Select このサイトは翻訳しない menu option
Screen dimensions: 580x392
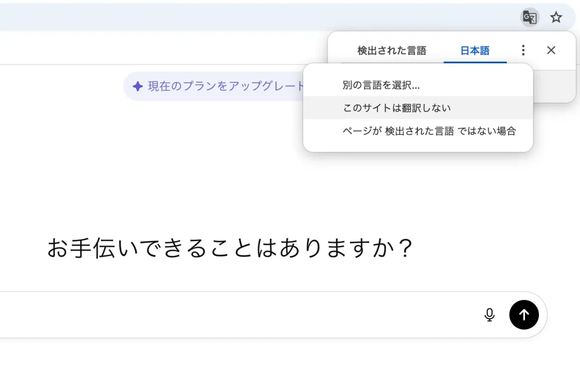pyautogui.click(x=396, y=108)
